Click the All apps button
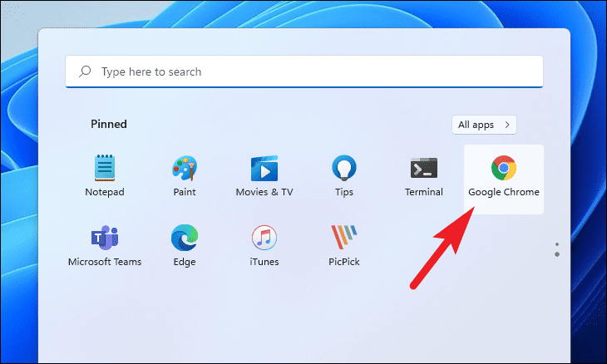 [x=484, y=125]
